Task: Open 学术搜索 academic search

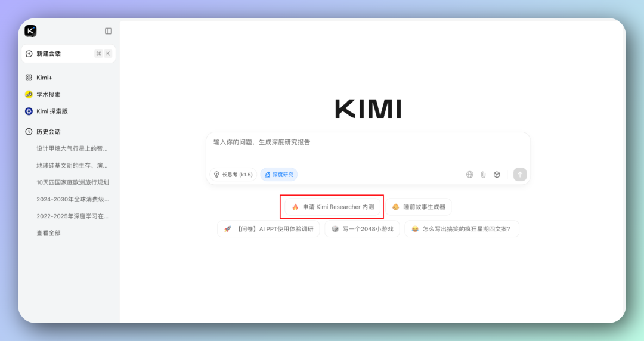Action: (48, 95)
